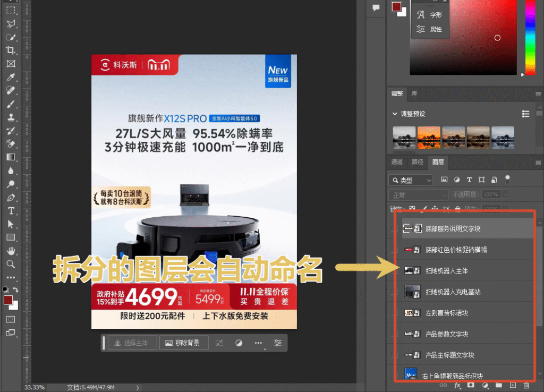Add a layer mask
The height and width of the screenshot is (392, 544).
pyautogui.click(x=471, y=385)
